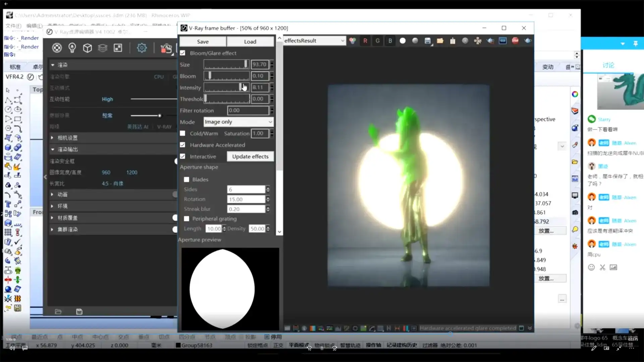Open the 文件(F) menu
The width and height of the screenshot is (644, 362).
(13, 26)
